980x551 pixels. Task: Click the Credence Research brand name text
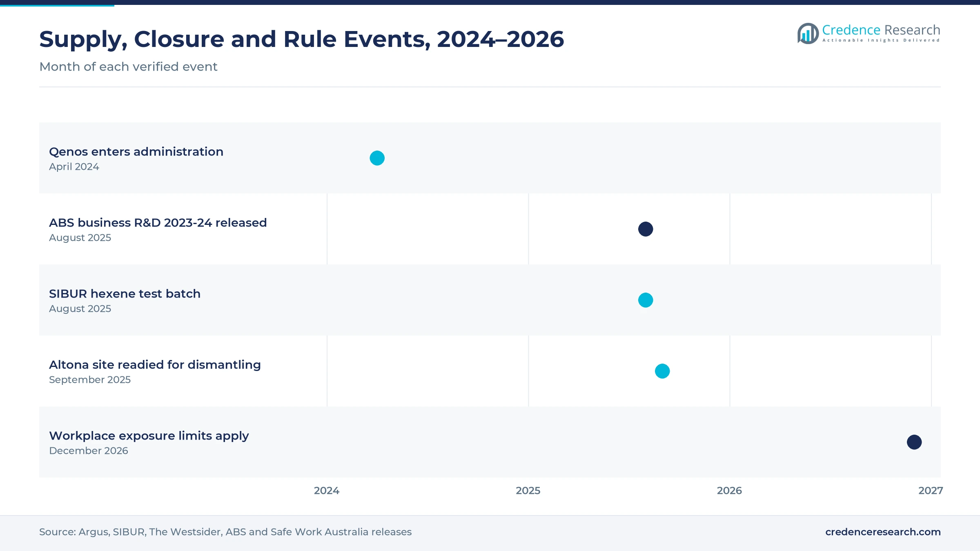881,30
